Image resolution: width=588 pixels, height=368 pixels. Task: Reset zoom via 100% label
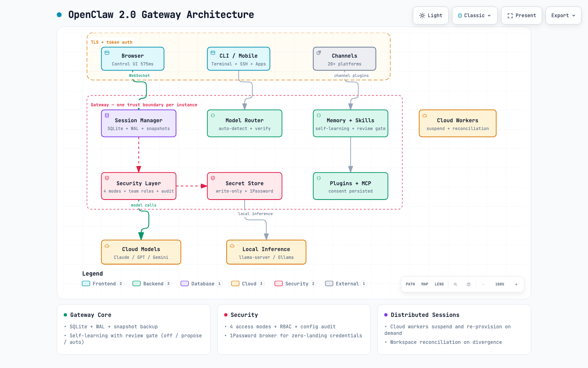pyautogui.click(x=500, y=284)
